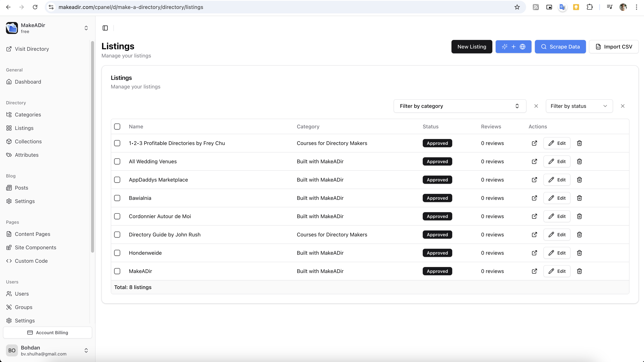
Task: Clear the status filter X icon
Action: point(623,106)
